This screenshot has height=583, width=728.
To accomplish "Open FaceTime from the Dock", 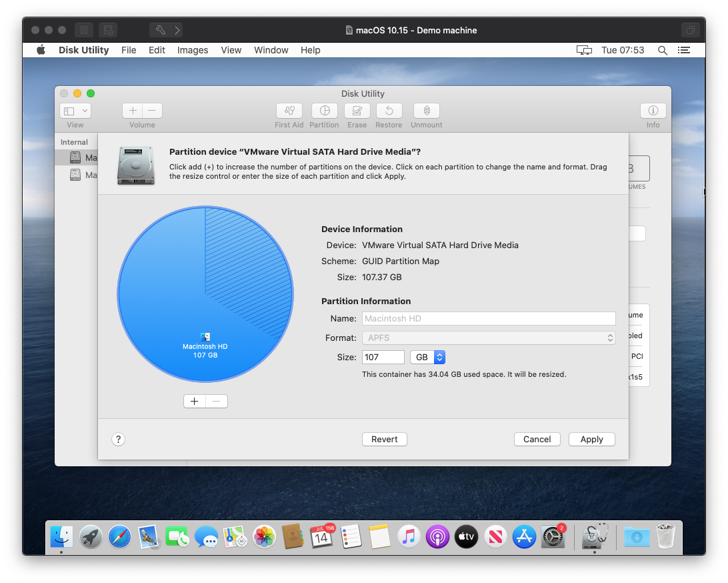I will click(177, 537).
